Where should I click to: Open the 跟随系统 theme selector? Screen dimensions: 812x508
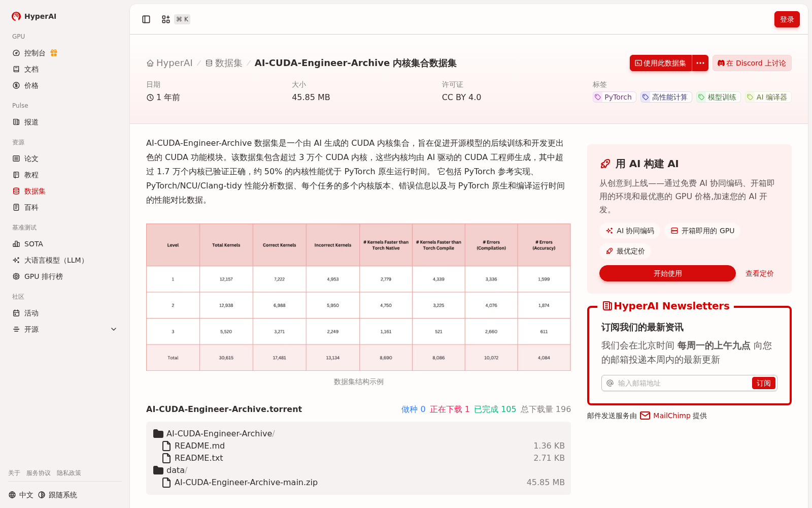click(58, 495)
